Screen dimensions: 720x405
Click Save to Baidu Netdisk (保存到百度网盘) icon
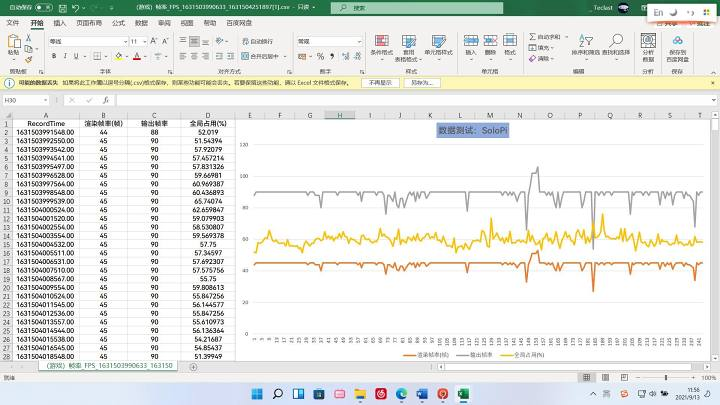click(x=678, y=46)
